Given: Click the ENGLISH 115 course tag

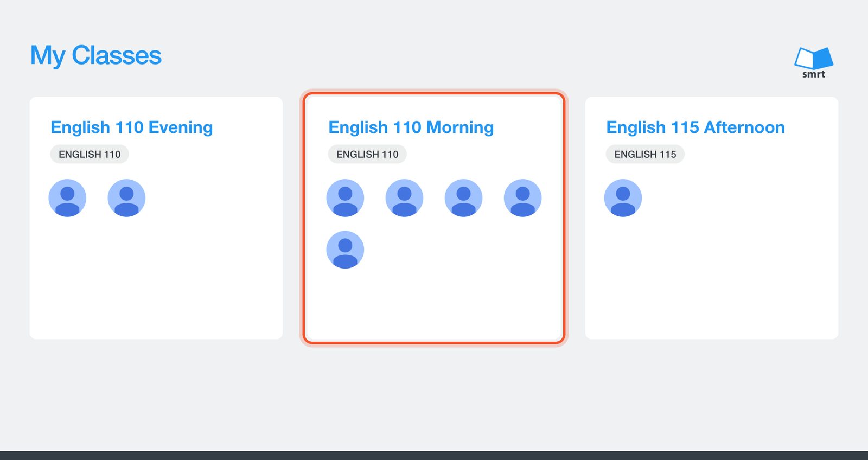Looking at the screenshot, I should click(x=645, y=154).
